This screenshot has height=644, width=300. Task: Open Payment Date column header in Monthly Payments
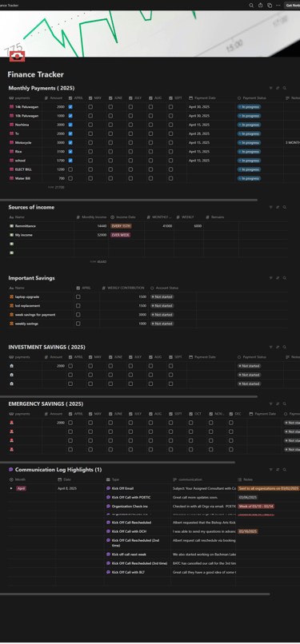tap(210, 98)
